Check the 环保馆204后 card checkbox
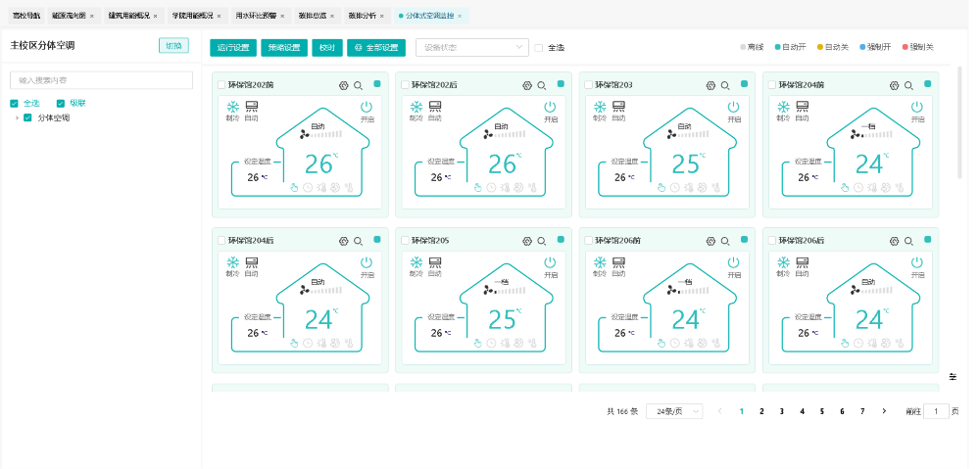Screen dimensions: 980x469 (x=221, y=241)
